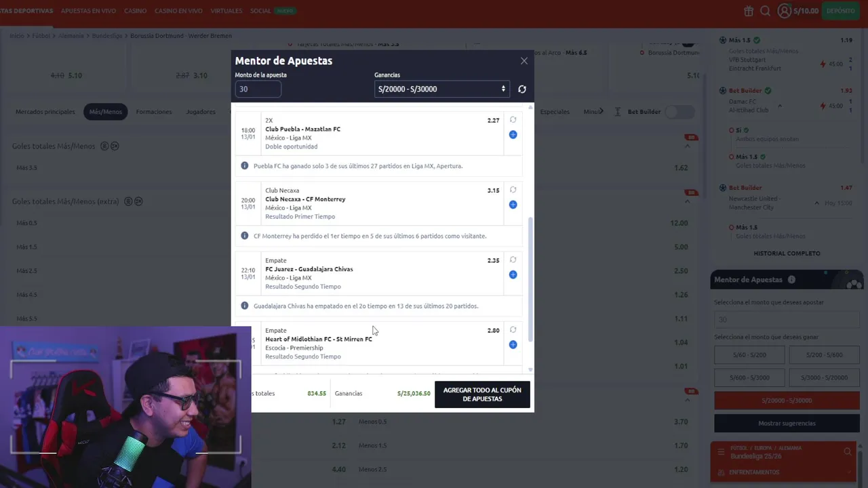Select the Más/Menos tab
The height and width of the screenshot is (488, 868).
pos(106,112)
